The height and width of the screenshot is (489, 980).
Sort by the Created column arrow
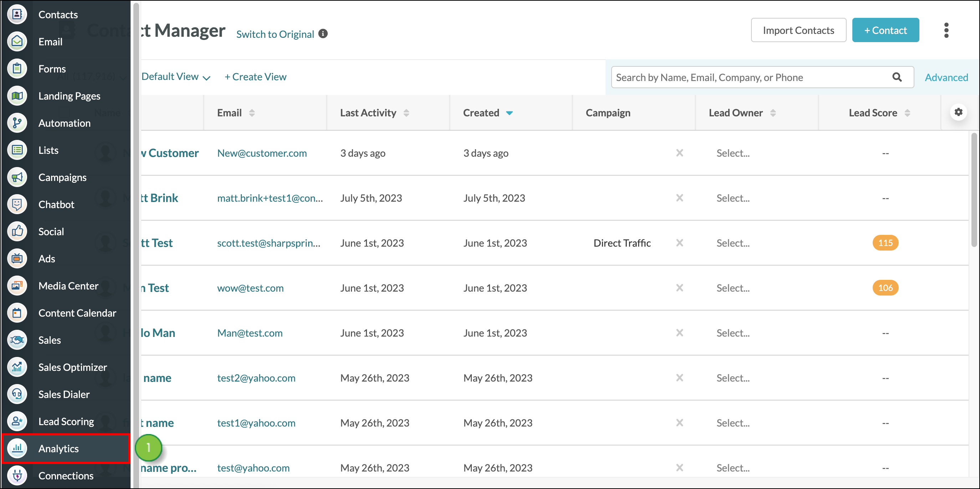(509, 113)
